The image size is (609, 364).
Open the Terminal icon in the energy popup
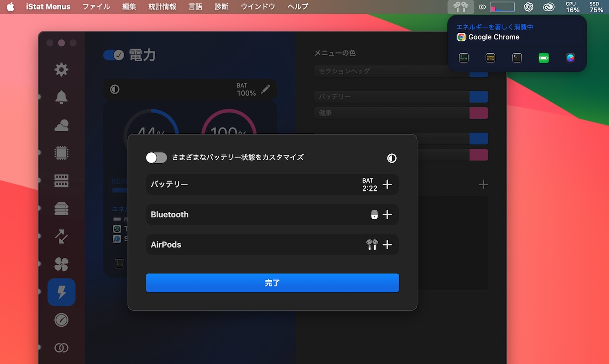click(x=517, y=58)
